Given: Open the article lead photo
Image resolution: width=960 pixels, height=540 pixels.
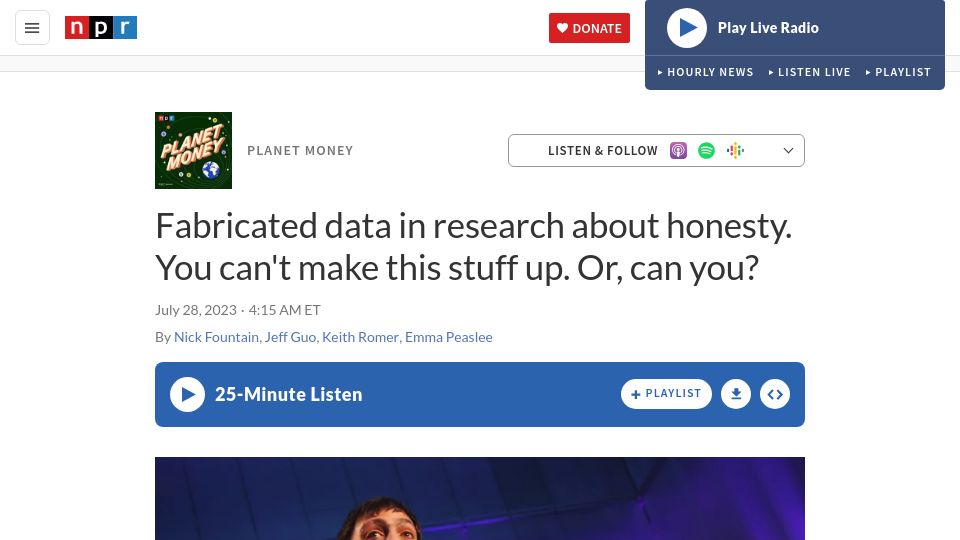Looking at the screenshot, I should [x=480, y=498].
